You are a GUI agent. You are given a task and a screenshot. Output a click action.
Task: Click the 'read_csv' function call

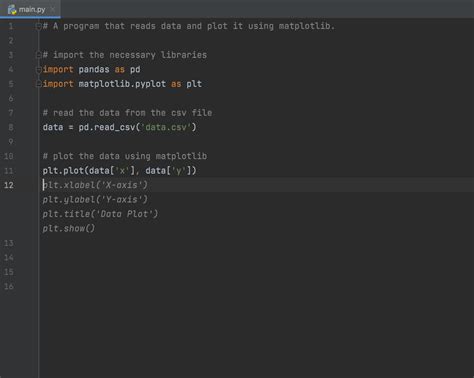pos(114,127)
